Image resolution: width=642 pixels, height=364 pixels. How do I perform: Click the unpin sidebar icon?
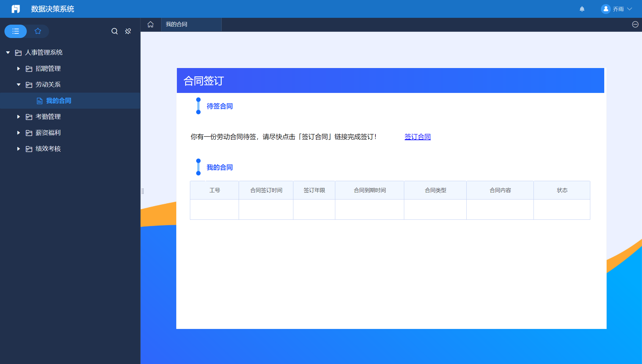128,31
